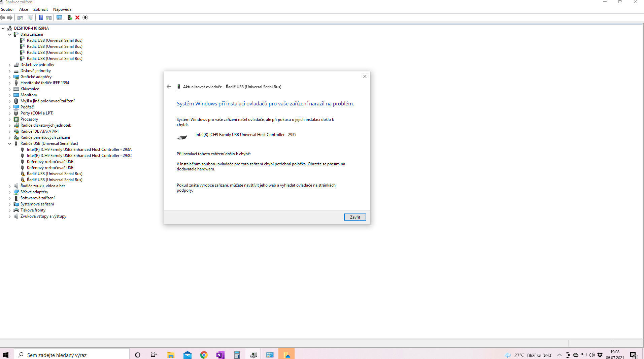Switch to Device Manager taskbar icon
This screenshot has width=644, height=359.
(253, 355)
